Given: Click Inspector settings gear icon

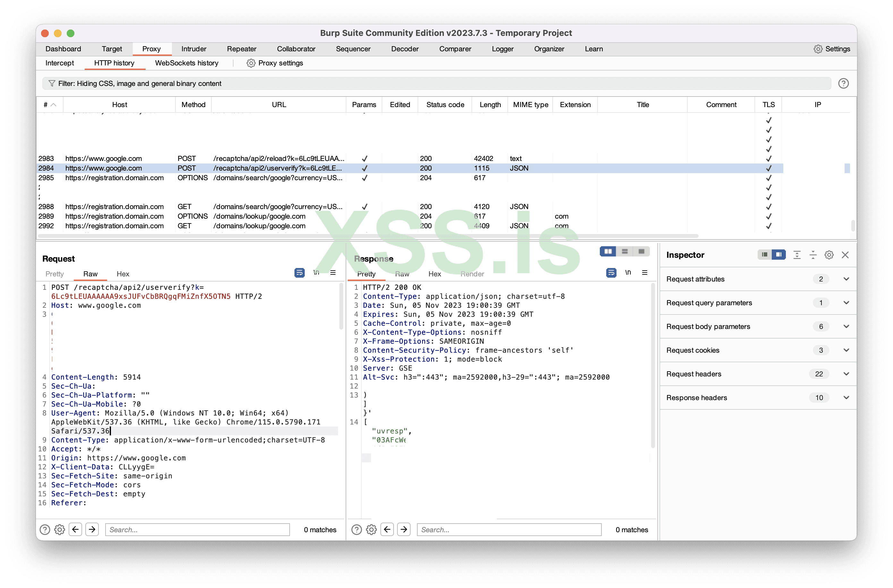Looking at the screenshot, I should click(829, 255).
